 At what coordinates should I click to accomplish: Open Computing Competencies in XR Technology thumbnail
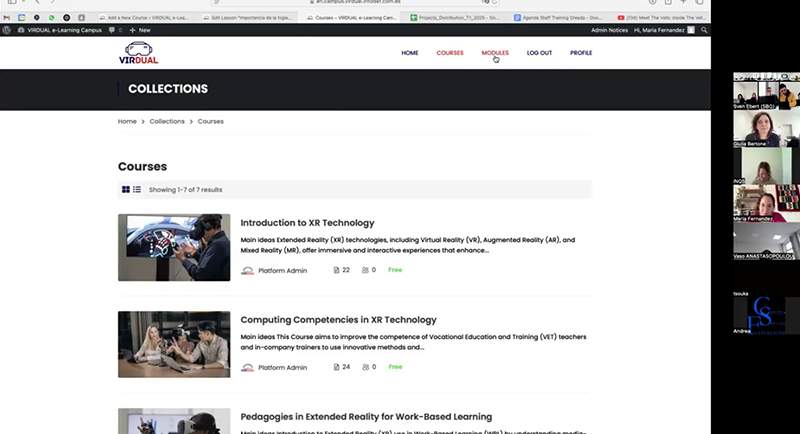pyautogui.click(x=174, y=344)
